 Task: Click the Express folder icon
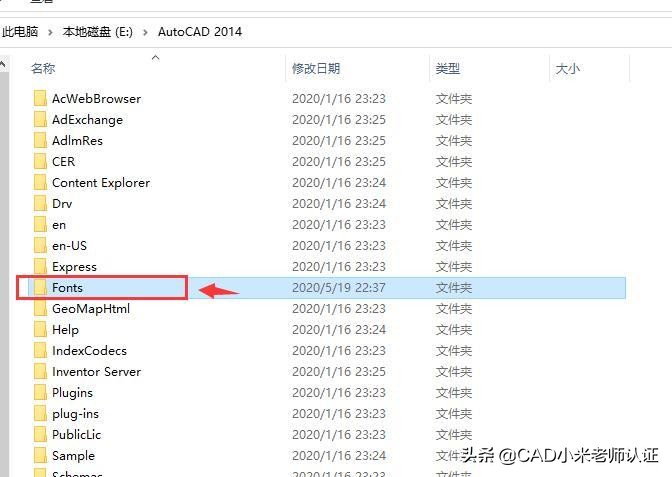point(40,266)
